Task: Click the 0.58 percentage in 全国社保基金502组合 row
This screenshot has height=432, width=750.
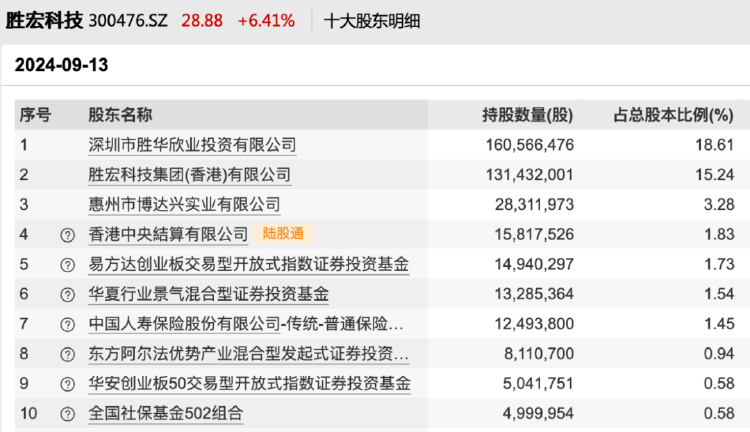Action: (x=719, y=414)
